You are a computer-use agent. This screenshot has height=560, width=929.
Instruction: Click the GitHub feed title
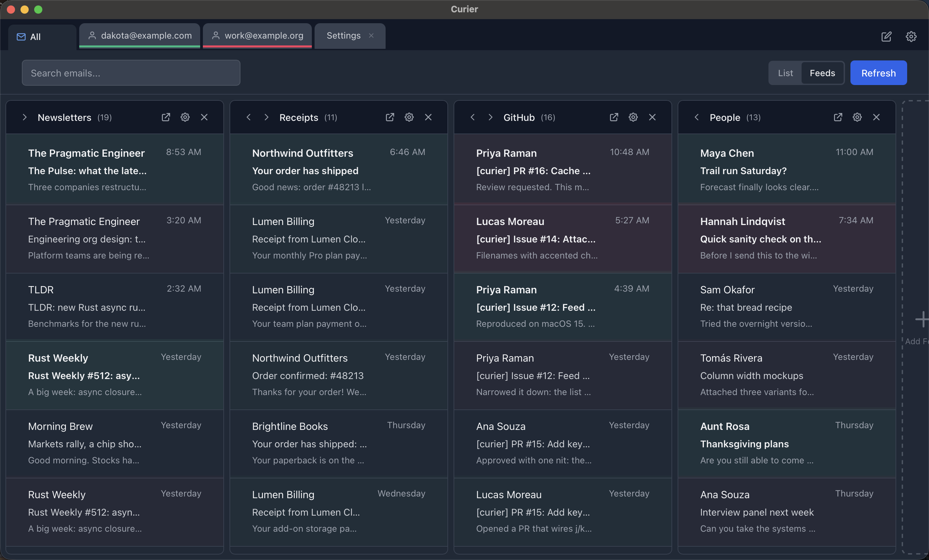coord(519,117)
